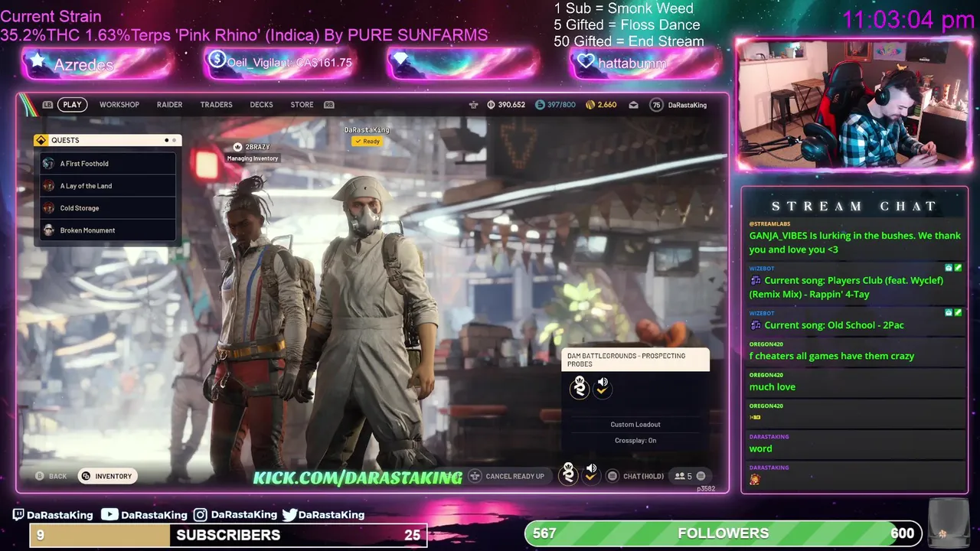980x551 pixels.
Task: Click the BACK button
Action: pos(51,476)
